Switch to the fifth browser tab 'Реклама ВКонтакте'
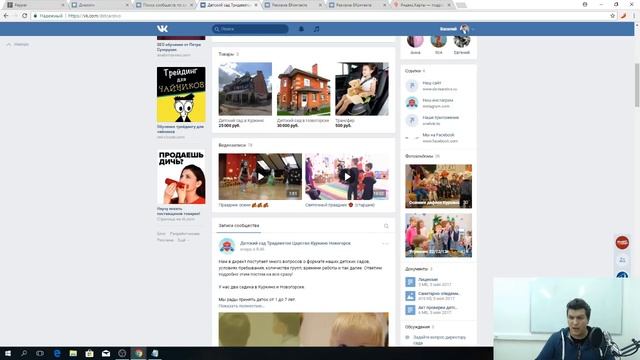Screen dimensions: 640x360 click(293, 5)
